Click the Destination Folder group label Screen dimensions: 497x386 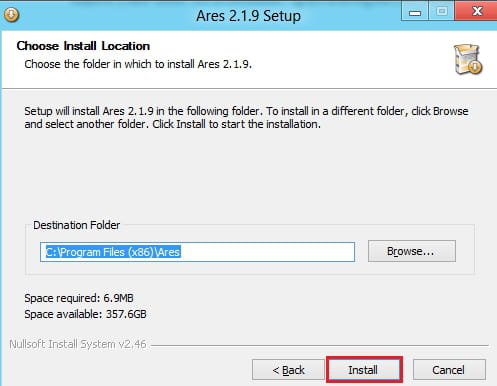[77, 225]
